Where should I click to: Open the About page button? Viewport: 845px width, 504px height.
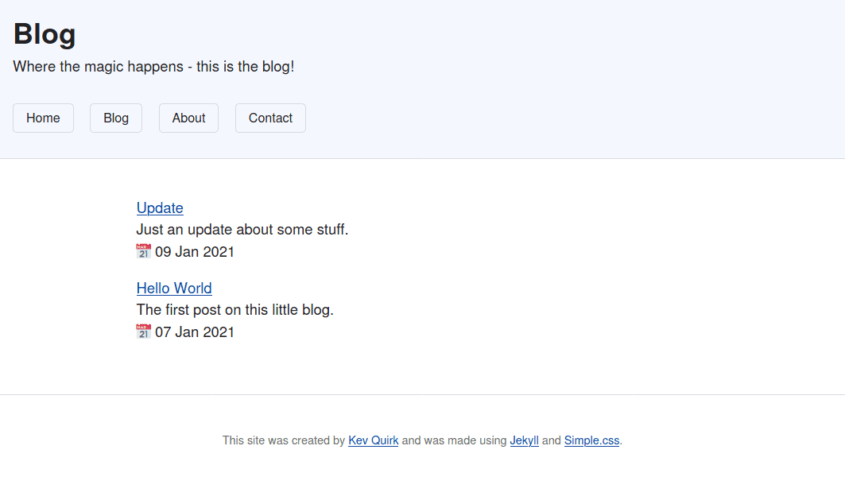(x=188, y=118)
